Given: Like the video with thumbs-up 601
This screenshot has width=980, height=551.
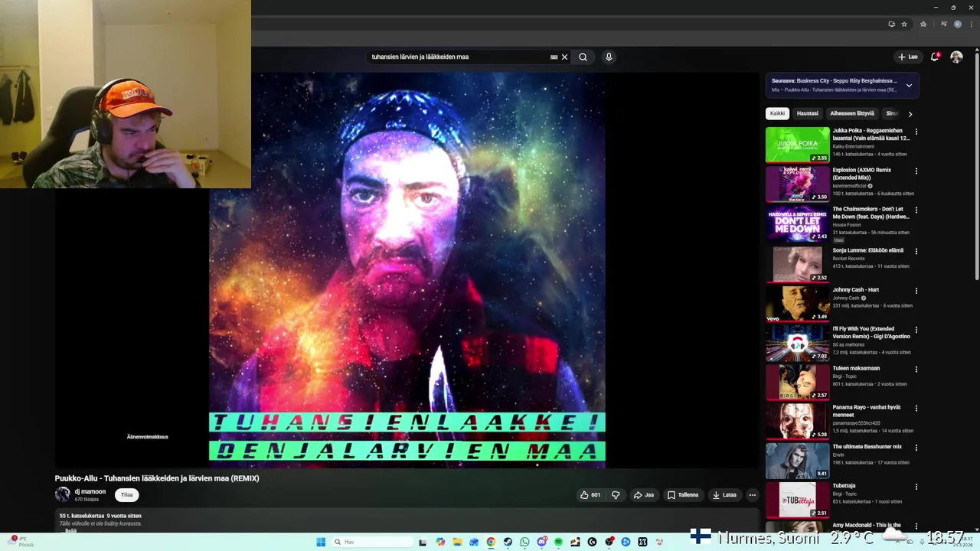Looking at the screenshot, I should (x=590, y=495).
